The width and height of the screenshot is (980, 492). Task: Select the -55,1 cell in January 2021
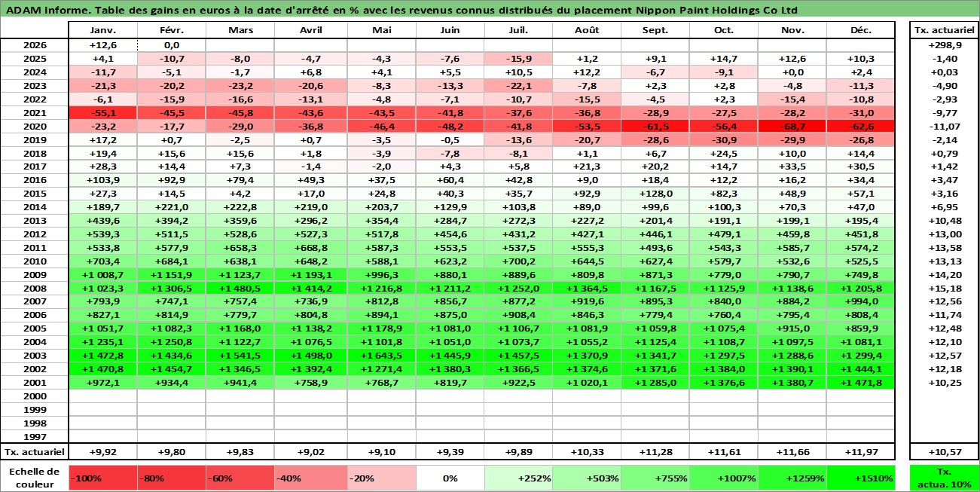pos(102,112)
